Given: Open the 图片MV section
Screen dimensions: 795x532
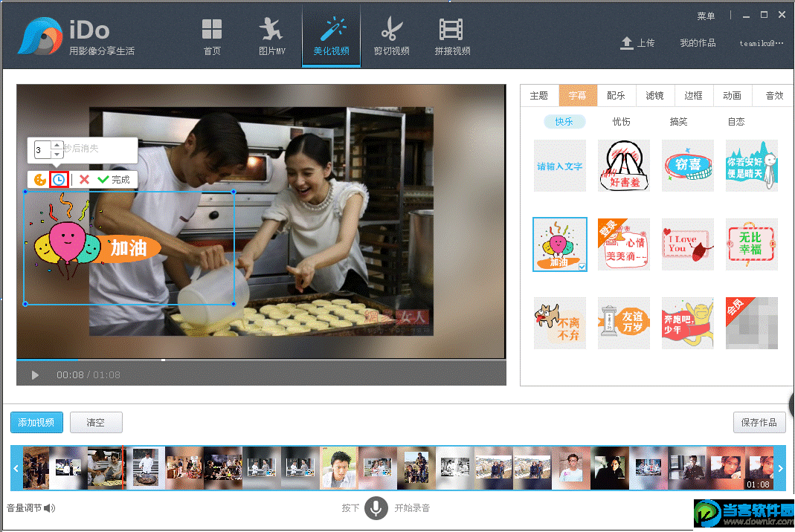Looking at the screenshot, I should 271,36.
